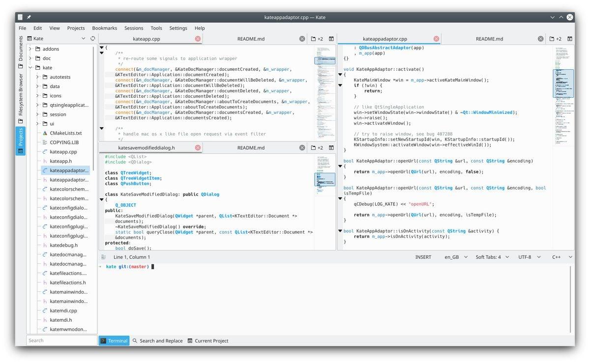Click the pin icon in the title bar
Image resolution: width=590 pixels, height=364 pixels.
click(29, 17)
